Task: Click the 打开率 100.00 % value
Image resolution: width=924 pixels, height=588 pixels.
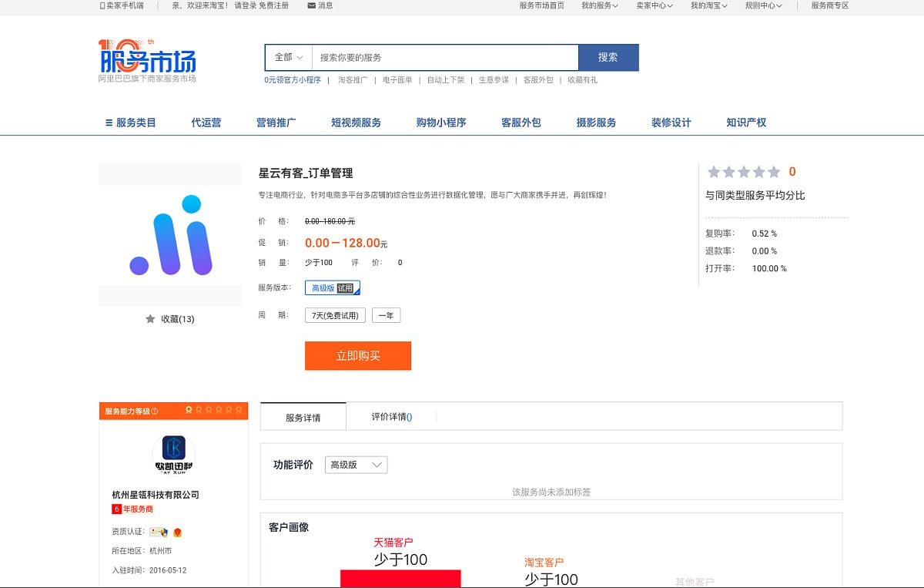Action: [769, 269]
